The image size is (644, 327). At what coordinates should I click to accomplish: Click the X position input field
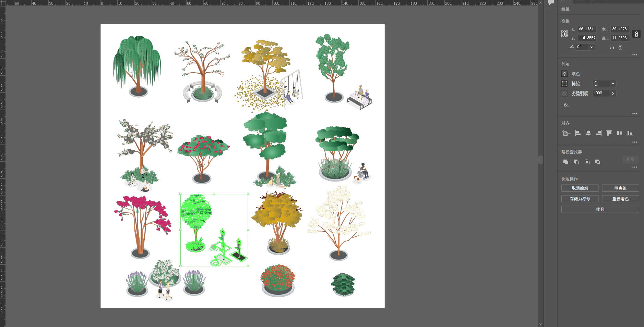click(586, 29)
